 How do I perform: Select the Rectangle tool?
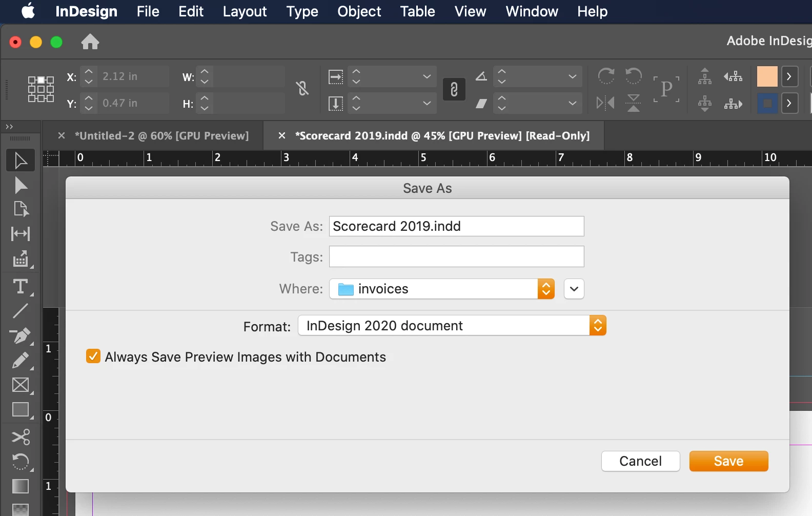point(21,410)
